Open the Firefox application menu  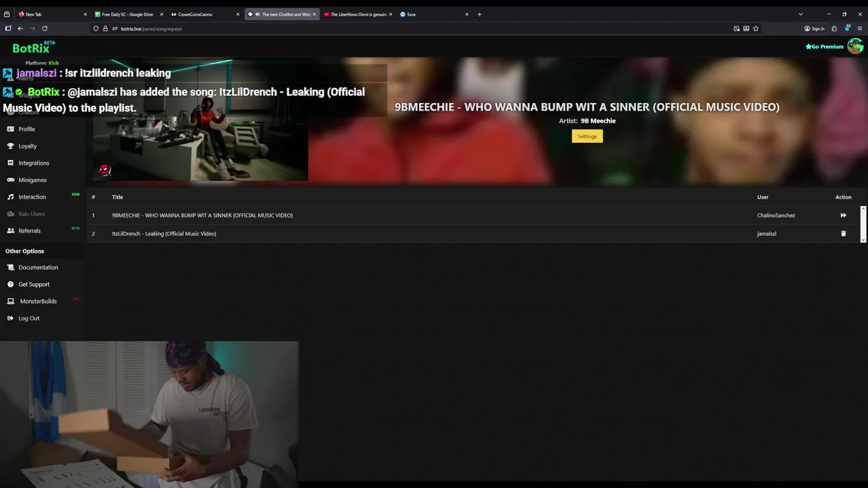pos(860,28)
